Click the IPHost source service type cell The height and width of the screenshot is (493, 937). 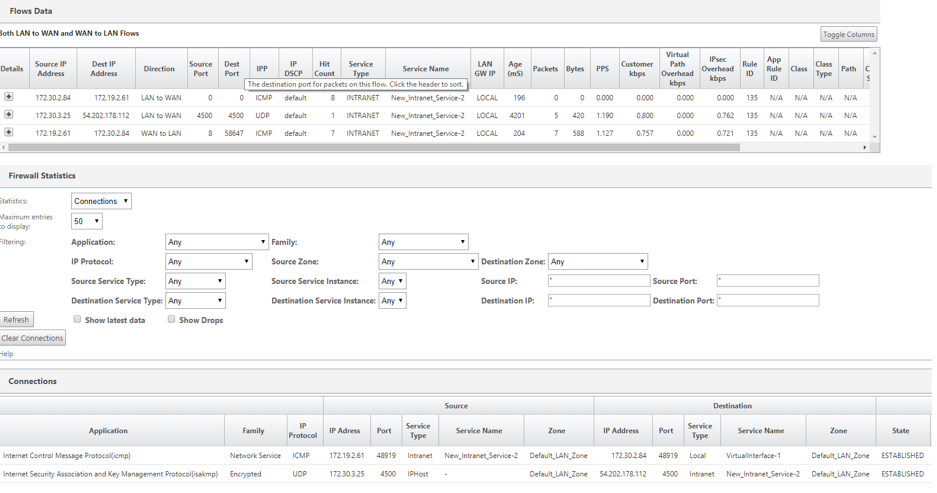tap(419, 474)
